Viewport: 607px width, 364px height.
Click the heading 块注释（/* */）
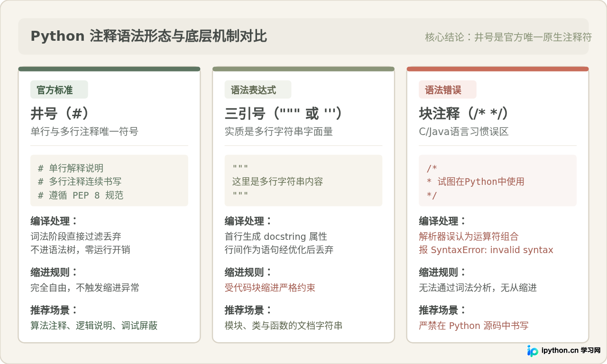pyautogui.click(x=464, y=114)
